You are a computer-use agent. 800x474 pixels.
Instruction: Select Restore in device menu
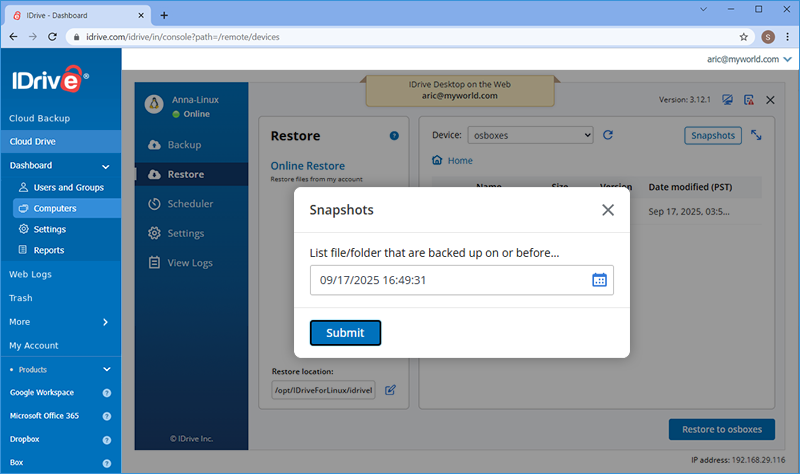(x=191, y=174)
